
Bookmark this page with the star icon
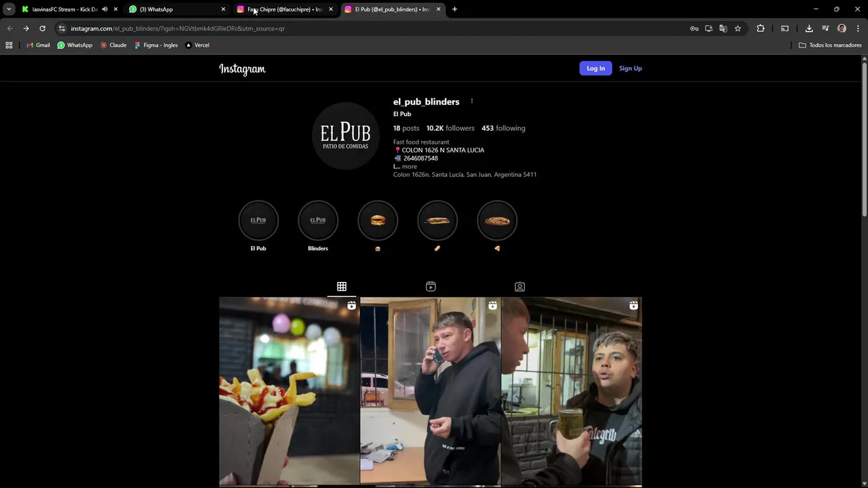(738, 28)
